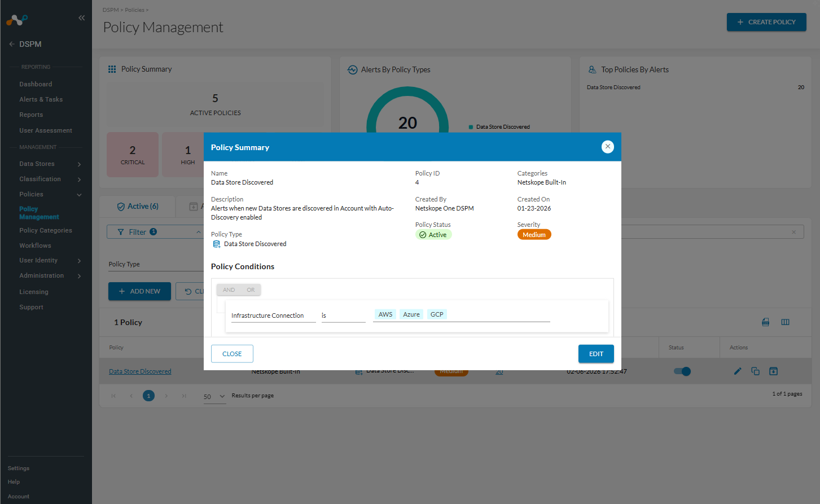Jump to last results page

tap(184, 396)
